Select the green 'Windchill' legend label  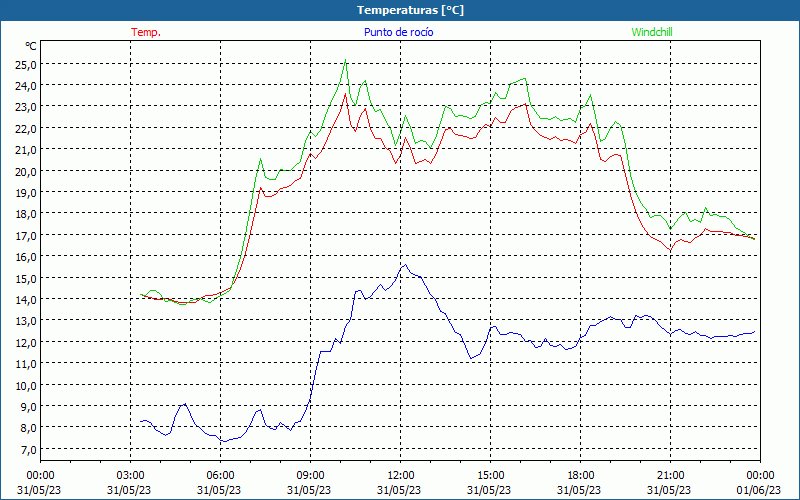coord(652,32)
